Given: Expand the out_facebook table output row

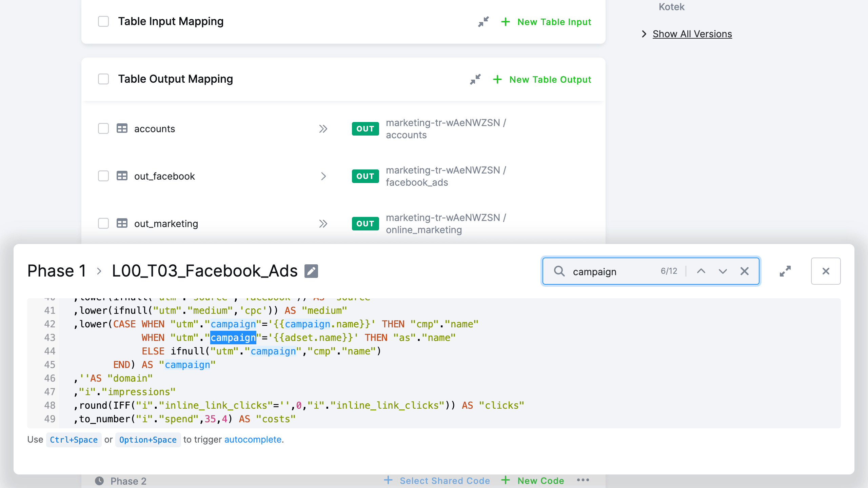Looking at the screenshot, I should pyautogui.click(x=324, y=176).
